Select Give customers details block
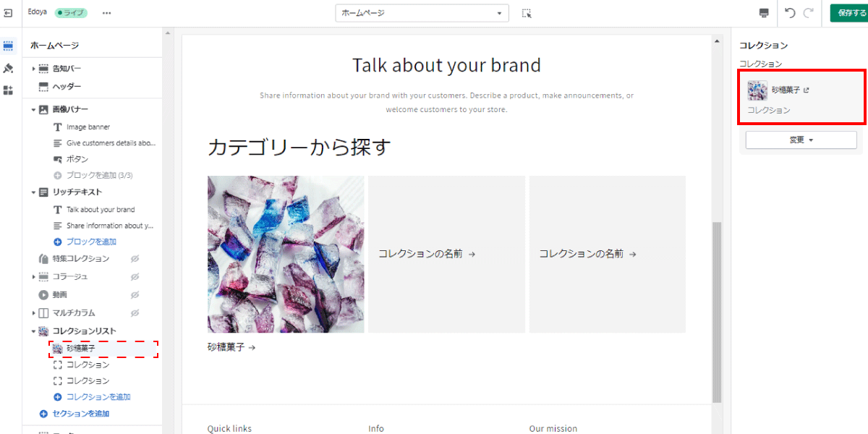This screenshot has width=868, height=434. click(x=111, y=143)
